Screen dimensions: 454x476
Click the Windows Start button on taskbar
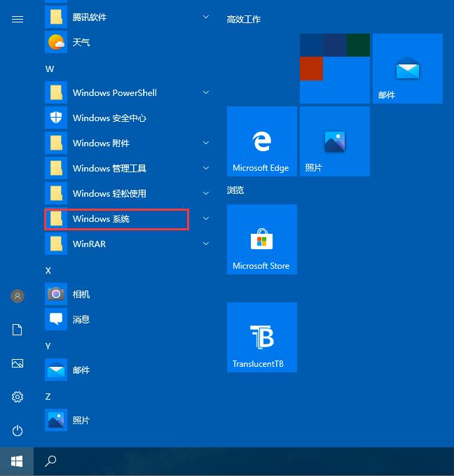17,461
